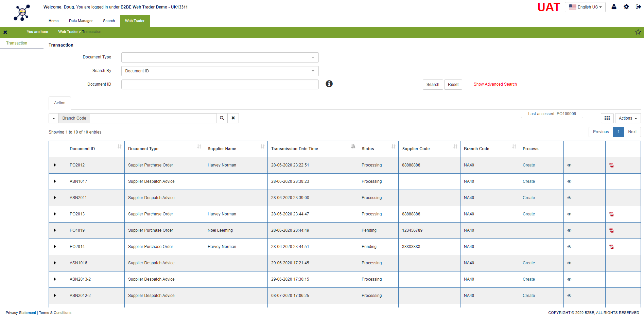View PO2012 with its eye icon
Image resolution: width=644 pixels, height=317 pixels.
tap(569, 165)
